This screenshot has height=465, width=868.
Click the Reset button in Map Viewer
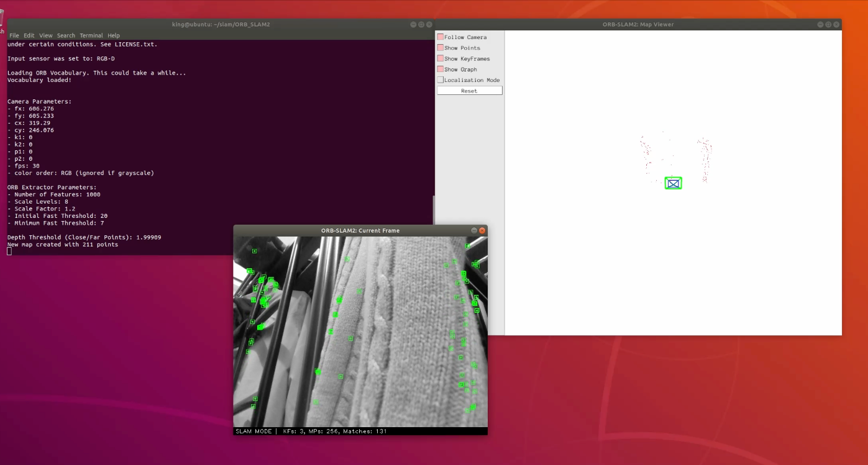tap(469, 91)
